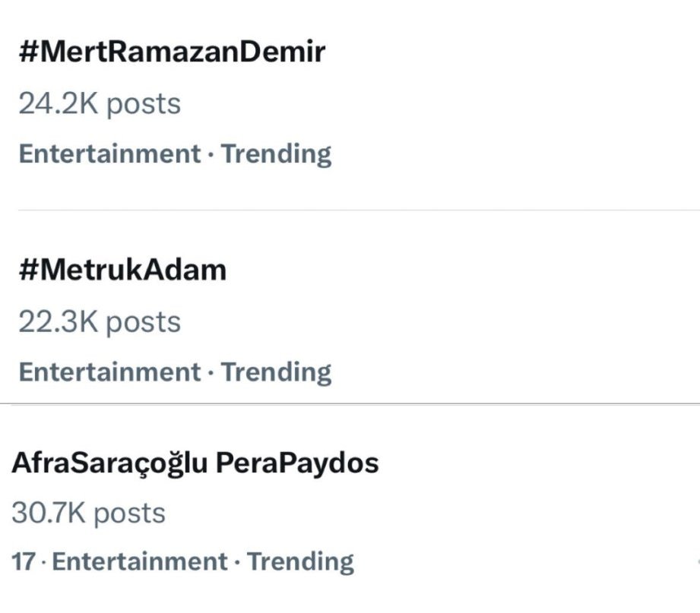This screenshot has width=700, height=613.
Task: Click the word posts after 24.2K
Action: pyautogui.click(x=143, y=103)
